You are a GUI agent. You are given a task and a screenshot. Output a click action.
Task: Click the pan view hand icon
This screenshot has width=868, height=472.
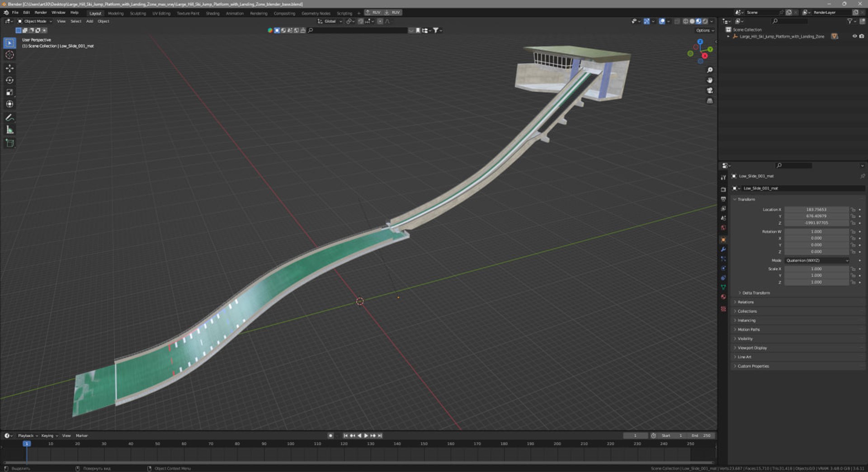pos(710,80)
